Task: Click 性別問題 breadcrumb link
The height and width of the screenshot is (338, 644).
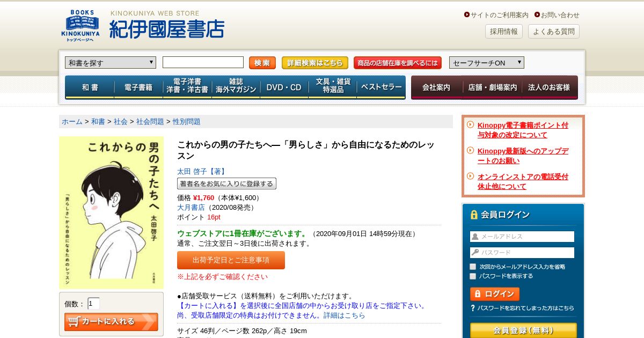Action: (x=187, y=121)
